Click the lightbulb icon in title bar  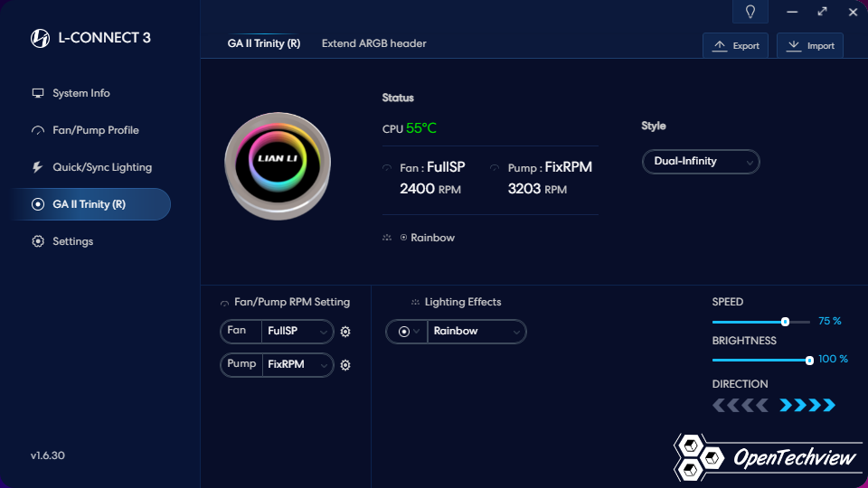pyautogui.click(x=750, y=12)
